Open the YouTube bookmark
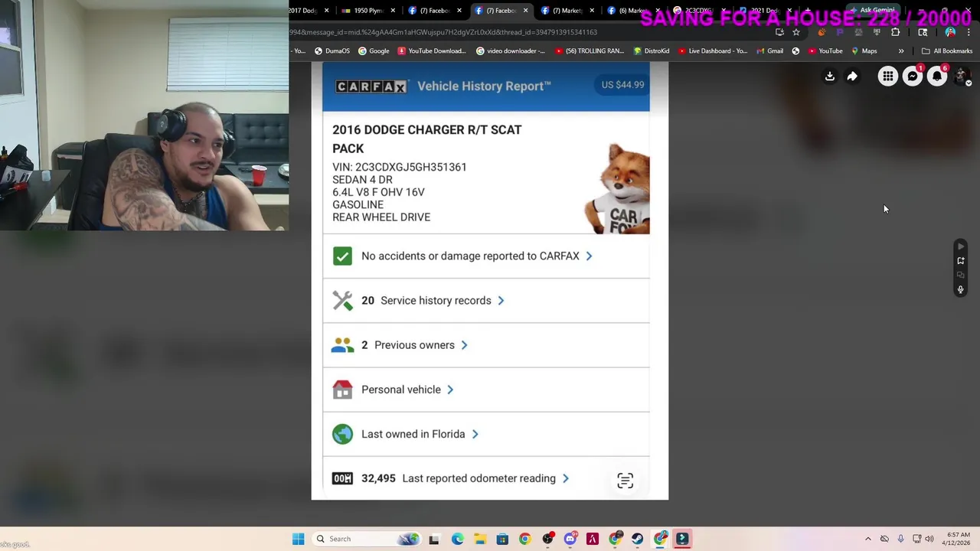 (825, 51)
